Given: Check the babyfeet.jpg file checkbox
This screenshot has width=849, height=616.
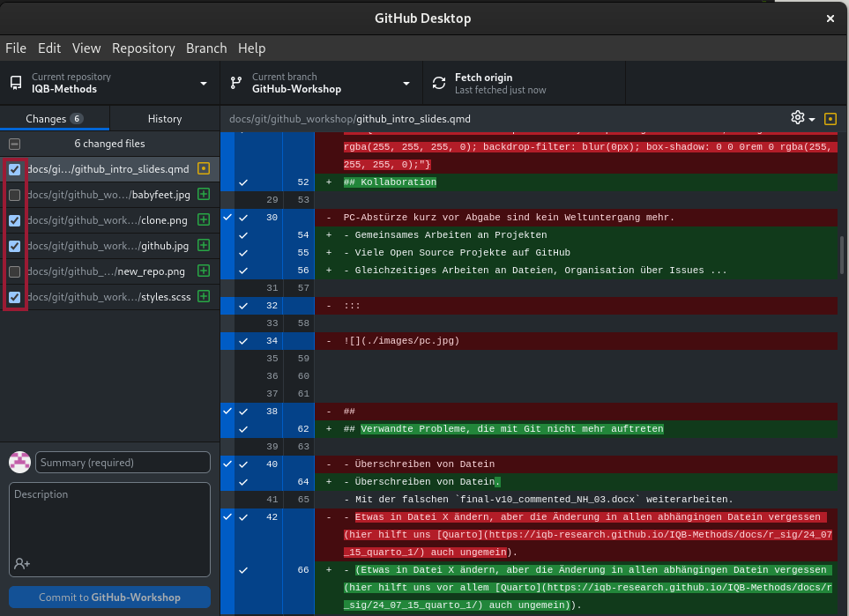Looking at the screenshot, I should [x=15, y=195].
